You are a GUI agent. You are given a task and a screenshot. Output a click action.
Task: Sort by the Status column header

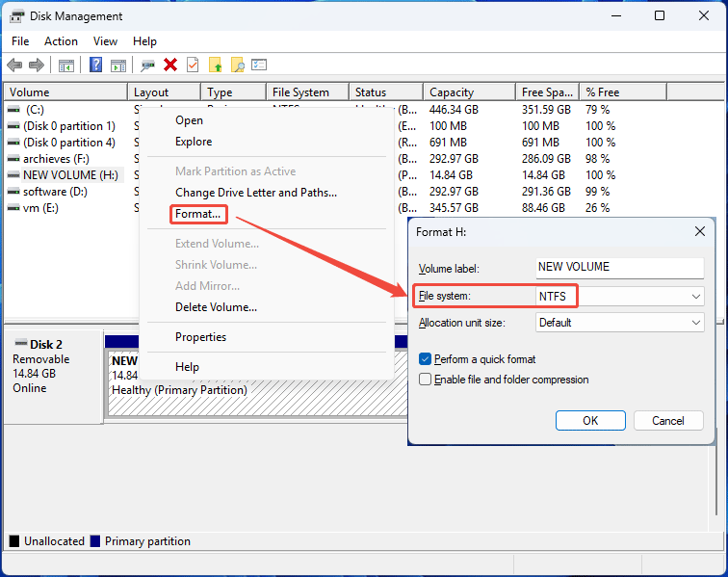click(386, 92)
